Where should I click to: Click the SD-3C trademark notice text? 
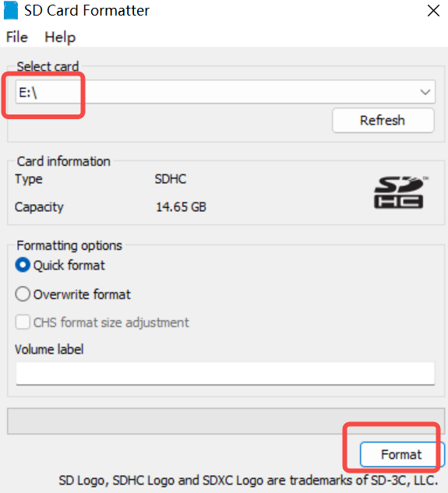249,480
